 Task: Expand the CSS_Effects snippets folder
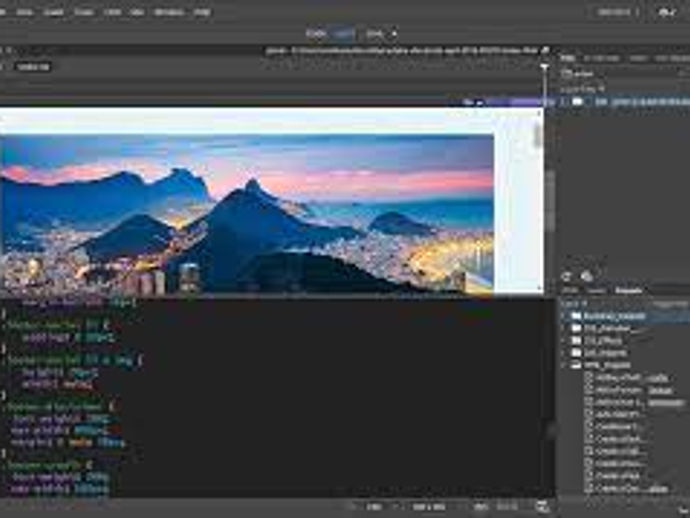564,341
